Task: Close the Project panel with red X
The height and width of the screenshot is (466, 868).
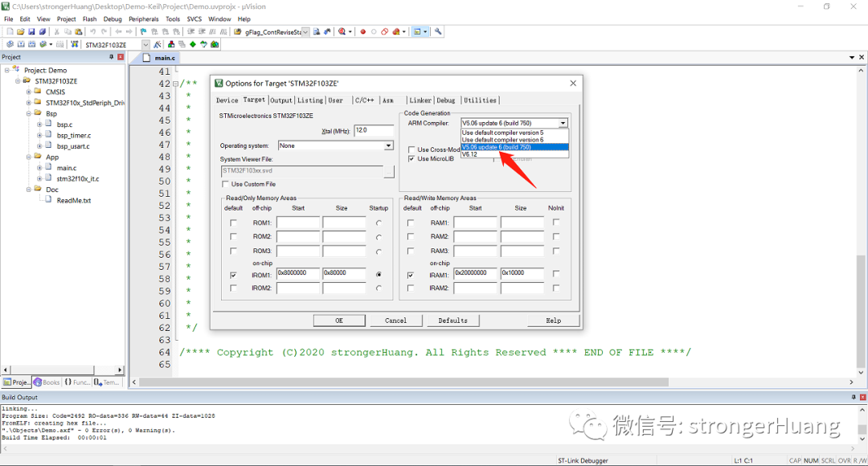Action: [121, 57]
